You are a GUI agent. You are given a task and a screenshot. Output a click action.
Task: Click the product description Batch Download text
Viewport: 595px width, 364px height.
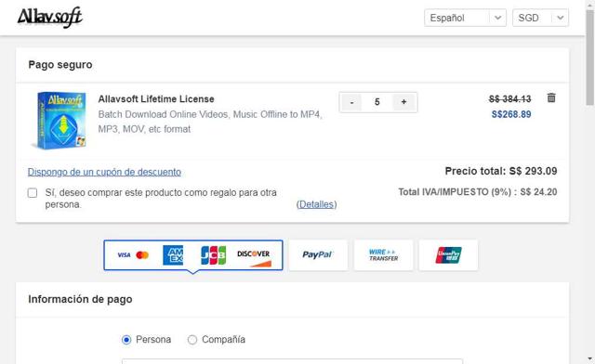210,122
